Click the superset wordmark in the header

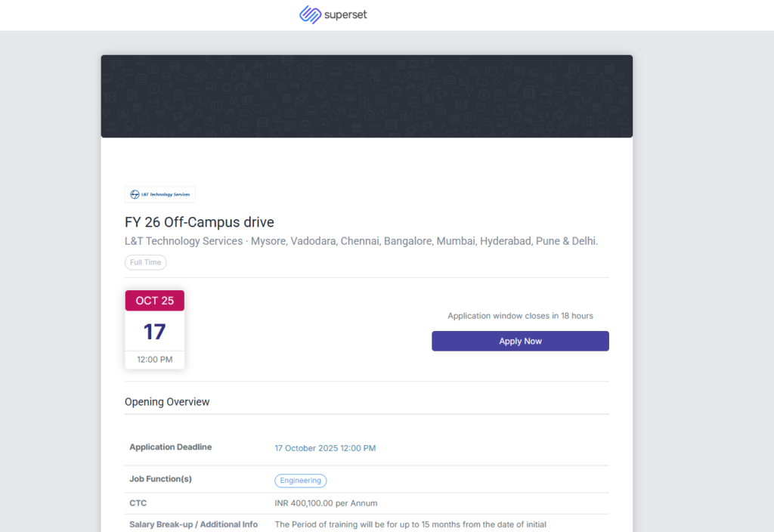(346, 15)
